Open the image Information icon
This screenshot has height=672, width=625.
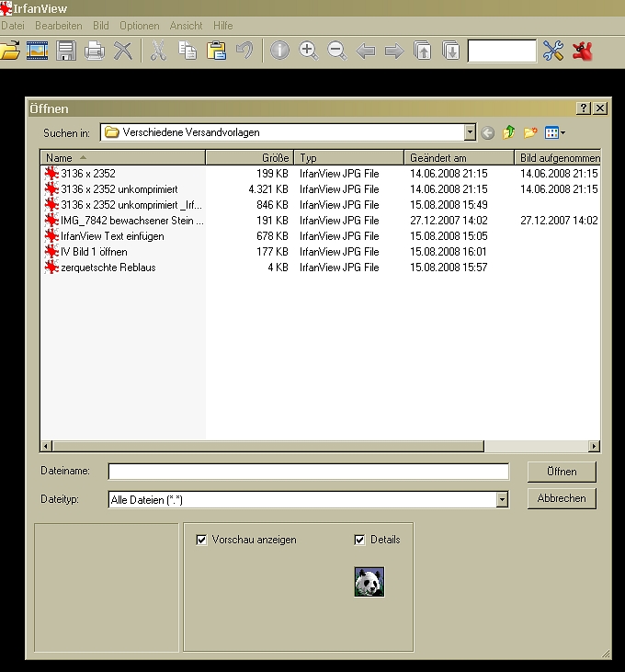click(x=279, y=51)
